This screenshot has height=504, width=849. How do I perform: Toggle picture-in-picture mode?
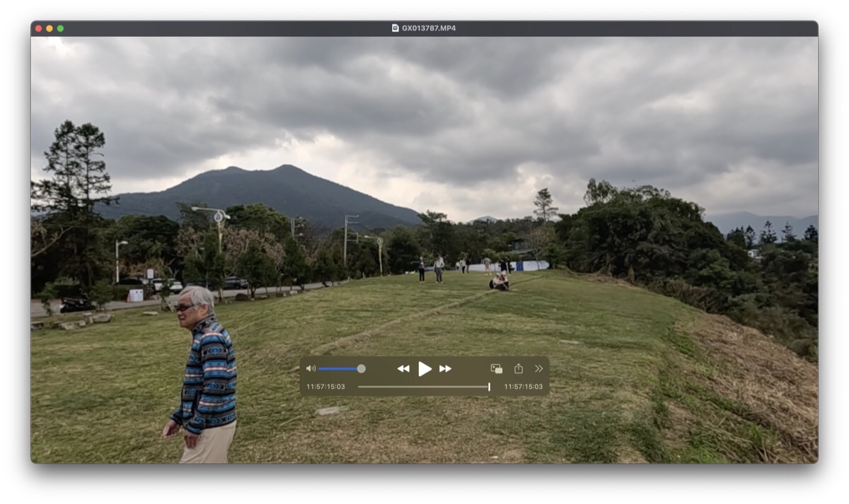pos(497,368)
